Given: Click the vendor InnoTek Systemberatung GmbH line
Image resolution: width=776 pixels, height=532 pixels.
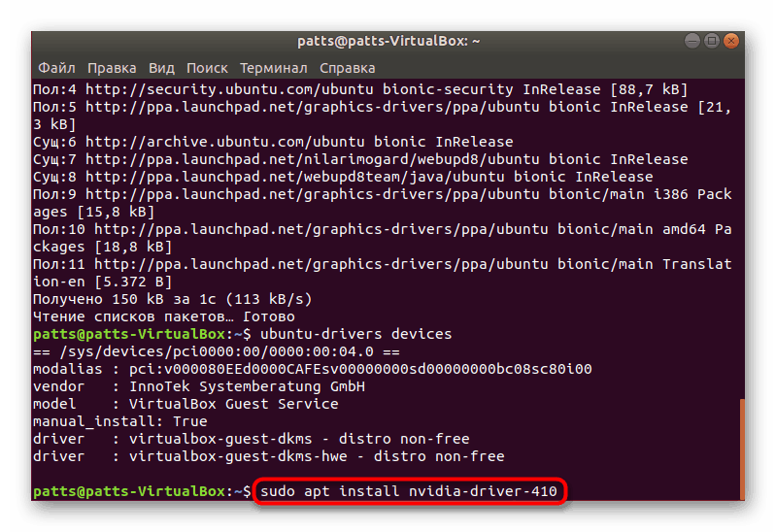Looking at the screenshot, I should click(199, 386).
